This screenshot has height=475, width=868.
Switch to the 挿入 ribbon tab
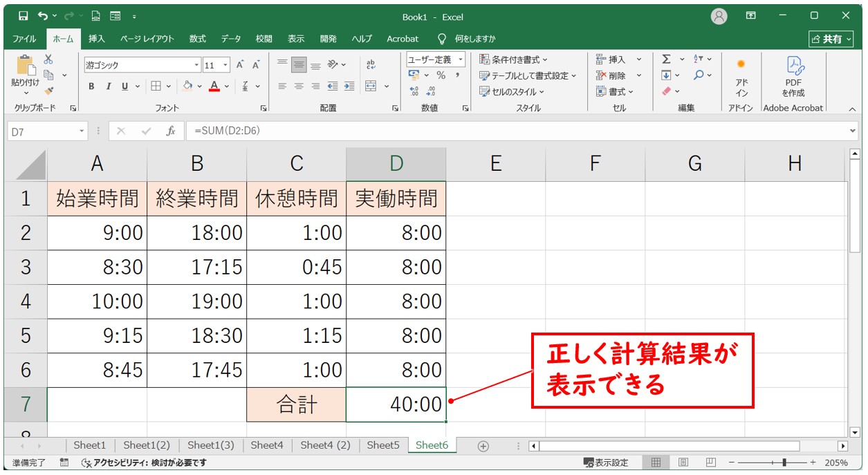click(97, 39)
